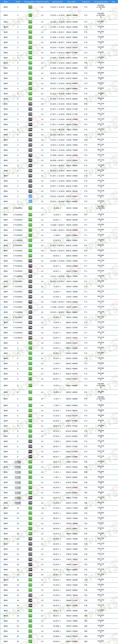Viewport: 118px width, 644px height.
Task: Click the Model column header
Action: 18,2
